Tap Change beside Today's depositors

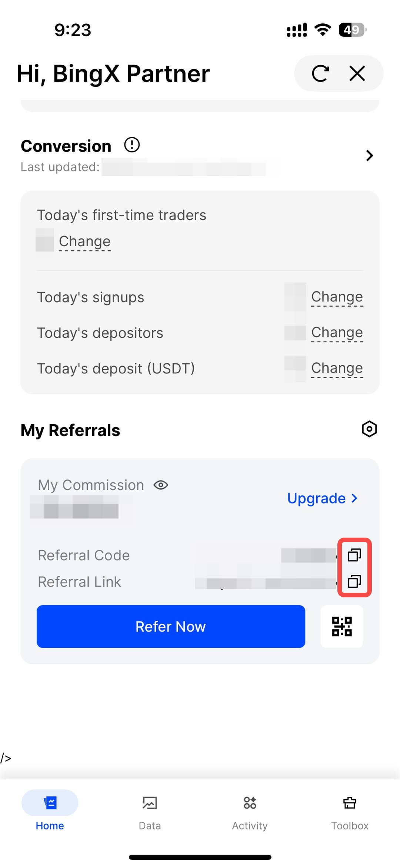point(337,332)
